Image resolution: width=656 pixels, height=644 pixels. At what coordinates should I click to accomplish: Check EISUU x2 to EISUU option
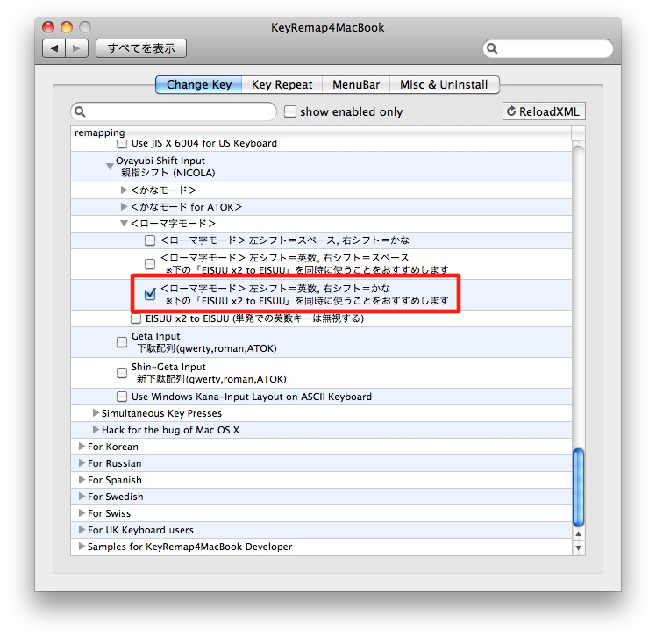pos(136,318)
